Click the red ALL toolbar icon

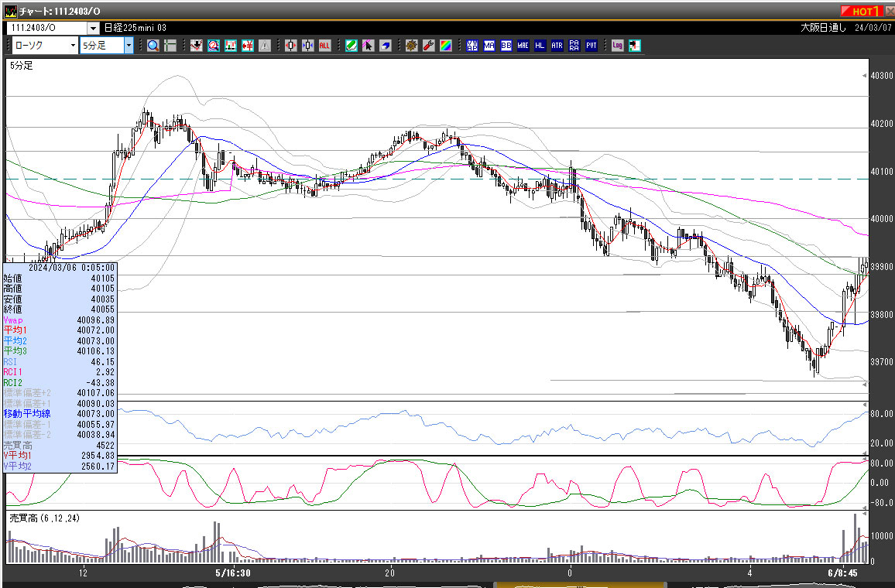pyautogui.click(x=325, y=46)
